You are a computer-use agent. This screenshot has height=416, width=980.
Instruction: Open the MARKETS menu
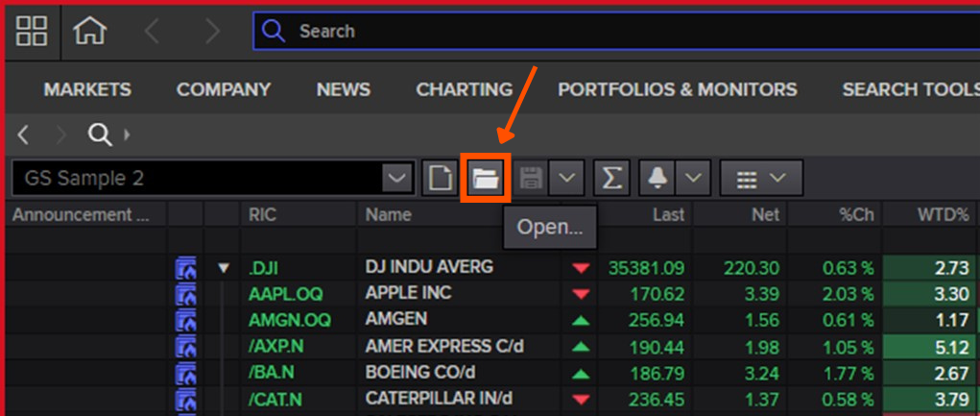pyautogui.click(x=87, y=89)
